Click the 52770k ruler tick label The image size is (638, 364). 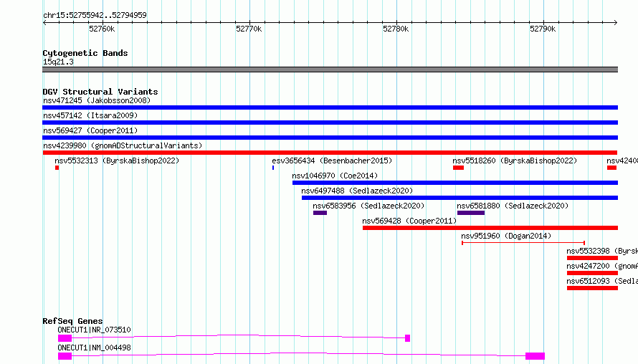[249, 29]
